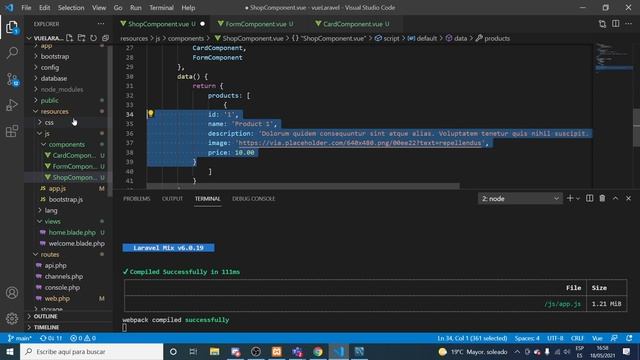Open Manage settings gear
The image size is (640, 360).
click(x=12, y=318)
